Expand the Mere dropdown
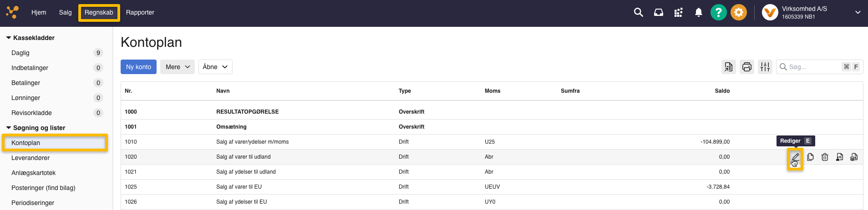The image size is (868, 210). [178, 67]
